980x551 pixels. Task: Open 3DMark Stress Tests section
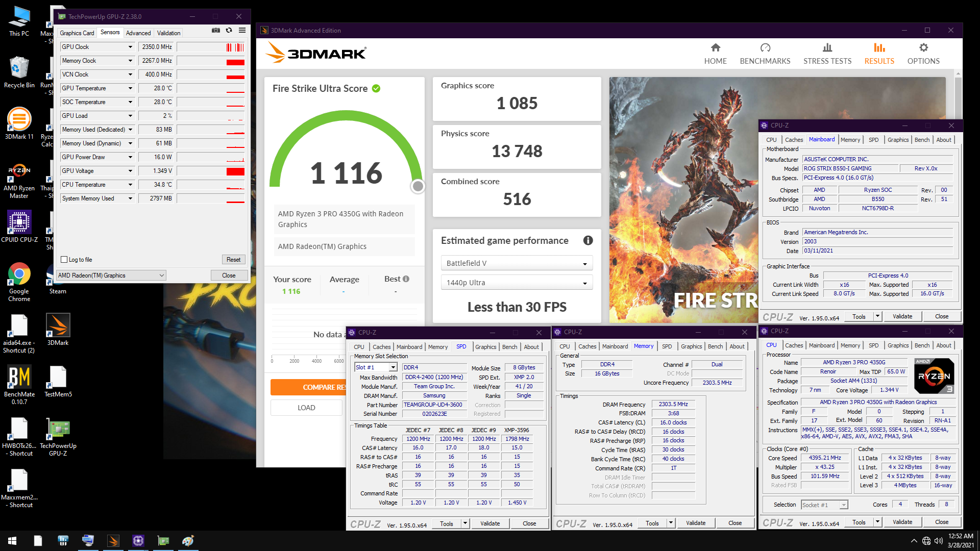point(827,54)
